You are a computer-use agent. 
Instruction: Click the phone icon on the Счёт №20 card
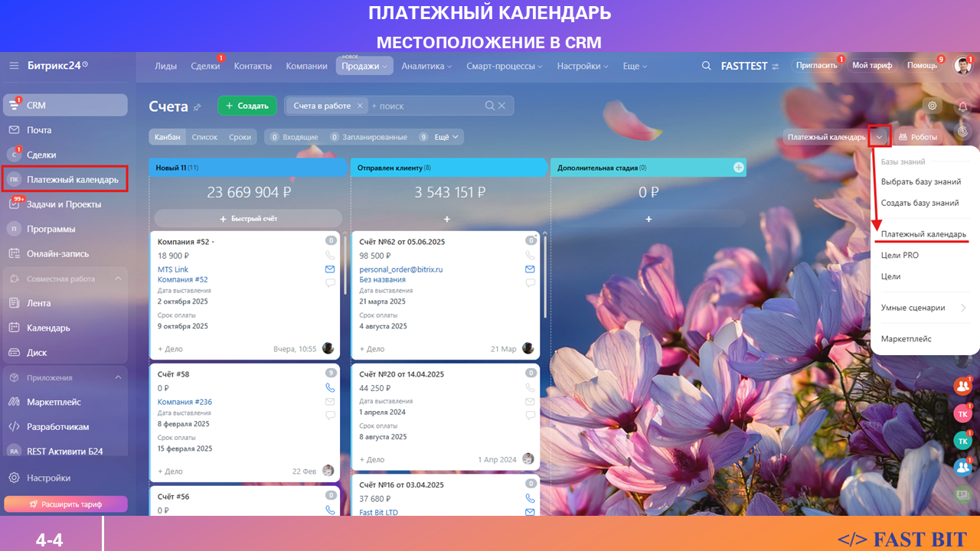click(530, 388)
